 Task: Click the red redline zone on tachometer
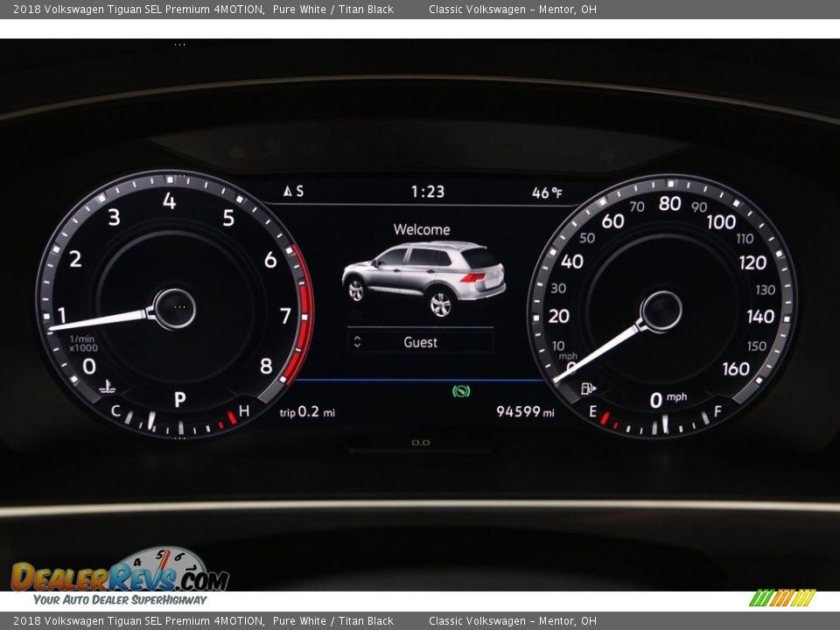click(304, 313)
